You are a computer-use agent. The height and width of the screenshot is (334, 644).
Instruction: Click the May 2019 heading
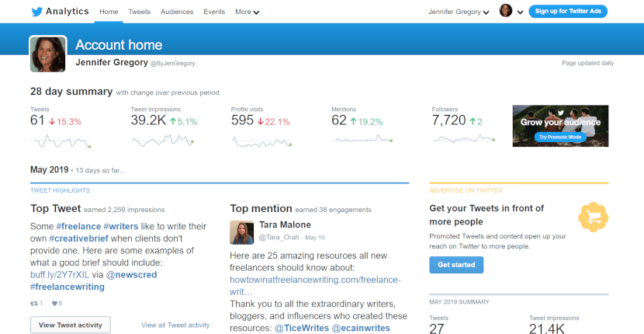[49, 170]
